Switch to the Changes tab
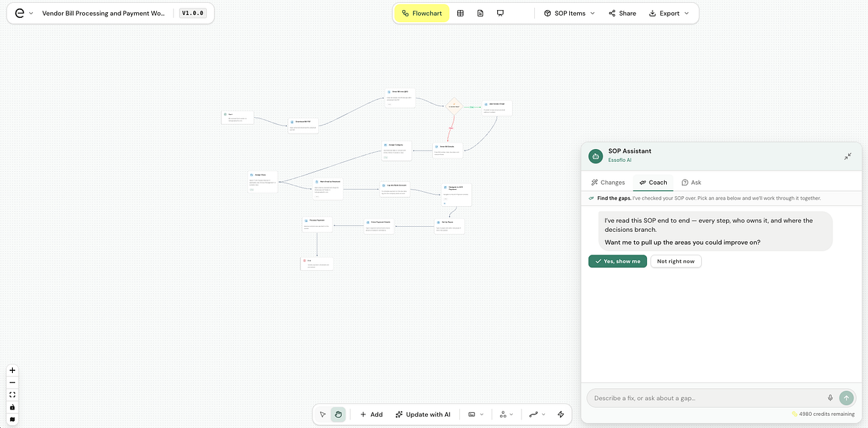This screenshot has width=868, height=428. (x=608, y=183)
